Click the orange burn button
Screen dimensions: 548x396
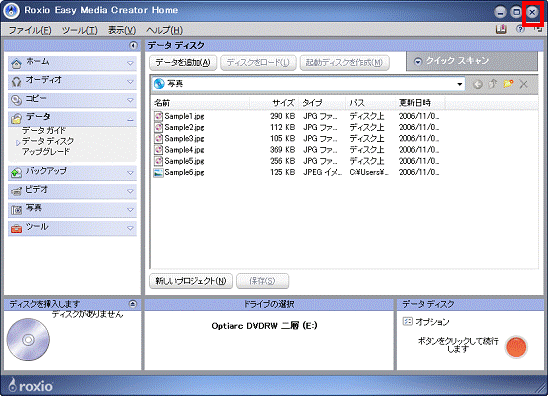pyautogui.click(x=516, y=347)
